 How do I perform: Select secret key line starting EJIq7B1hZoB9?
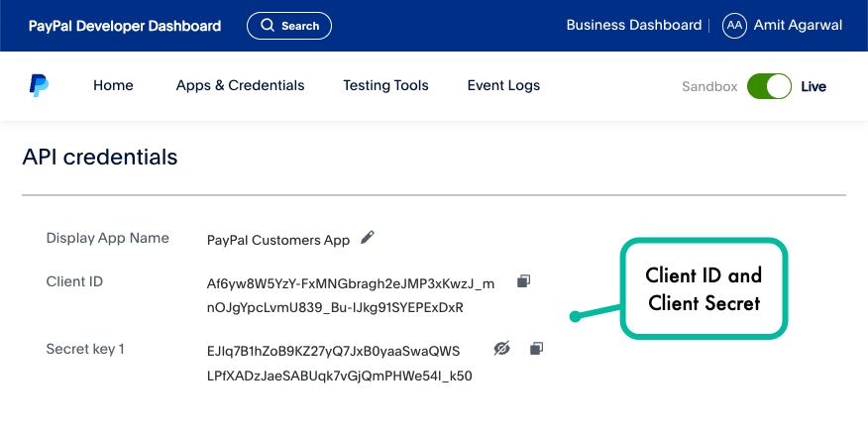coord(333,352)
